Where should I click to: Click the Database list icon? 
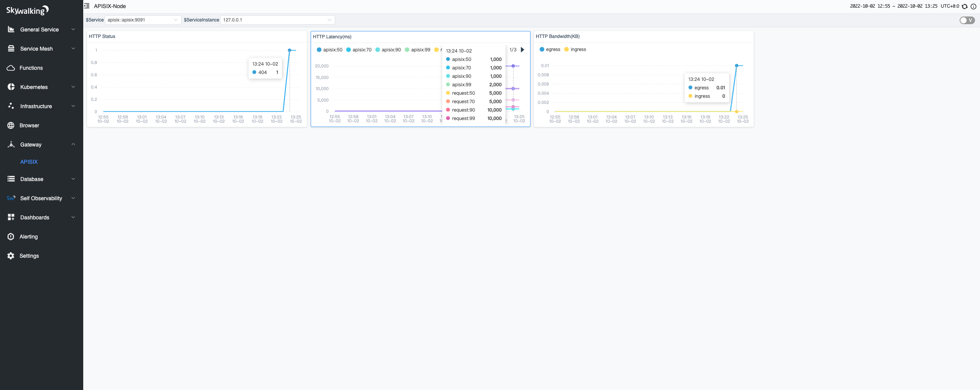coord(11,179)
